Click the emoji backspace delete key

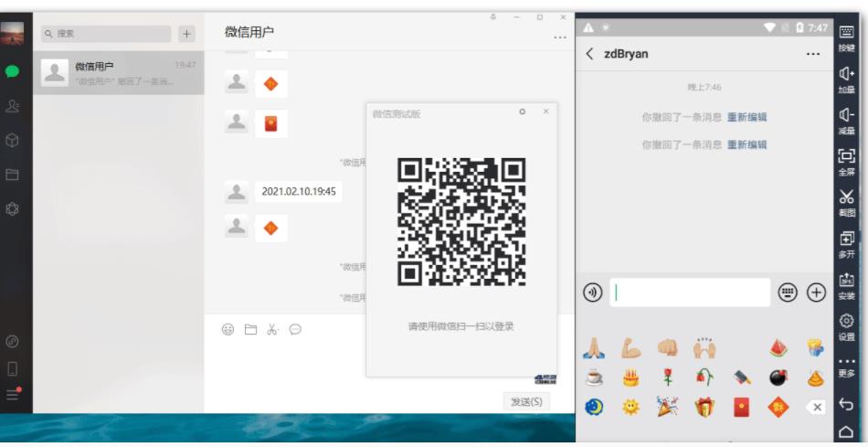(816, 409)
